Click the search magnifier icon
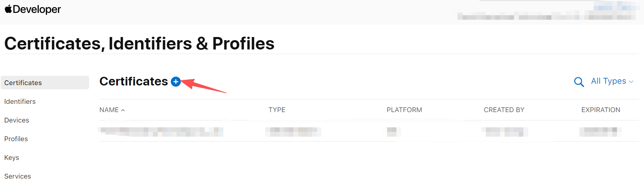The width and height of the screenshot is (644, 191). pos(578,82)
